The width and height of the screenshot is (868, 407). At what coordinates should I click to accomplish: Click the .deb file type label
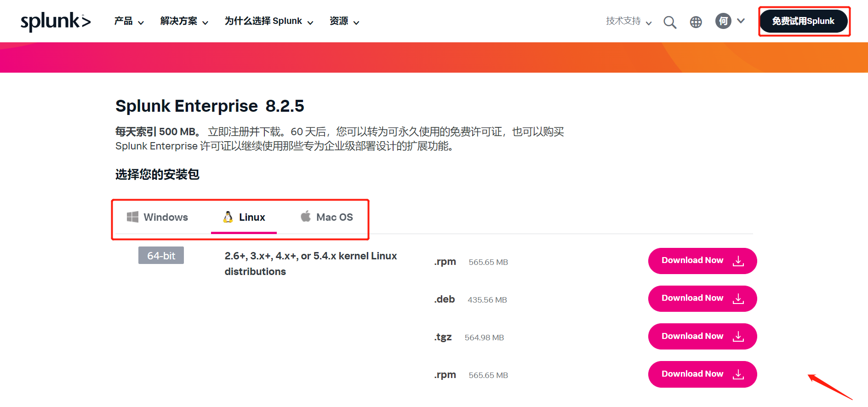(x=445, y=299)
